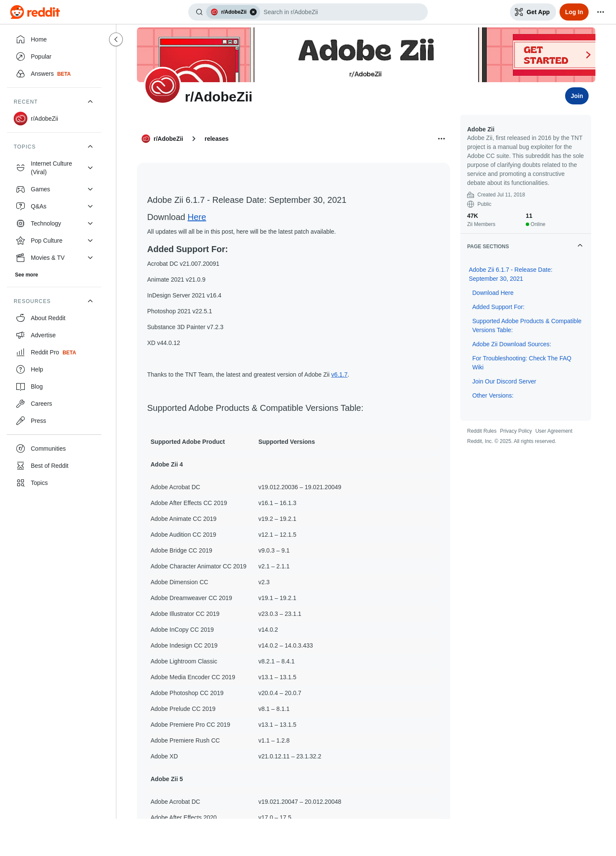The height and width of the screenshot is (856, 616).
Task: Click the Reddit logo in header
Action: click(35, 12)
